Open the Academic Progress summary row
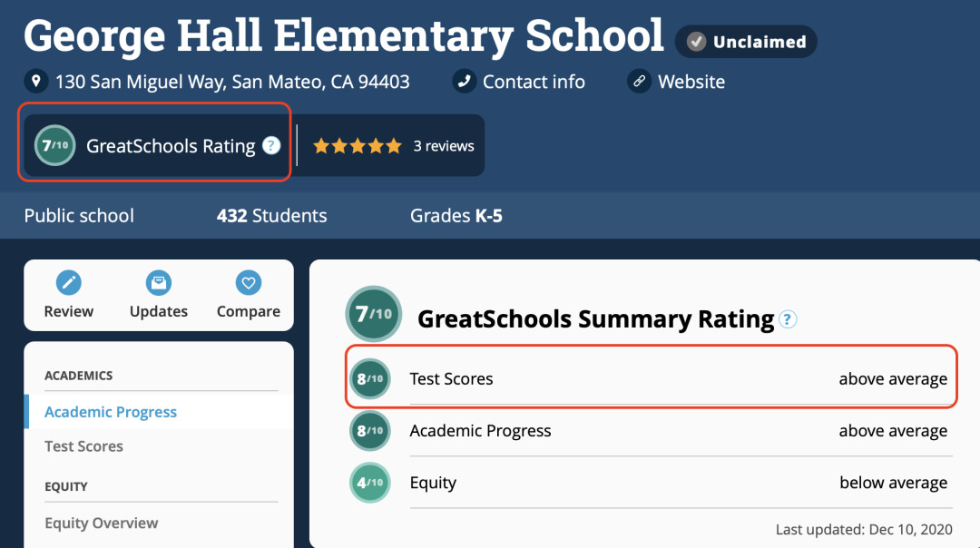The height and width of the screenshot is (548, 980). pos(652,431)
